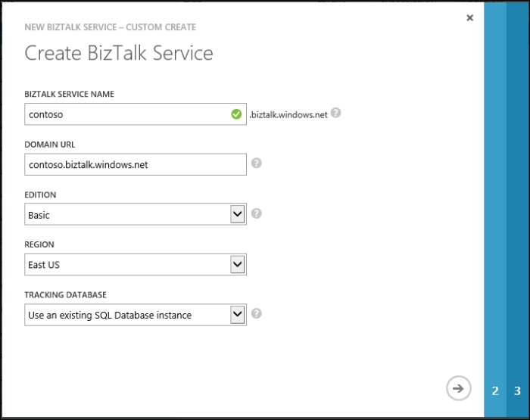Close the Create BizTalk Service dialog
The width and height of the screenshot is (530, 420).
click(470, 17)
